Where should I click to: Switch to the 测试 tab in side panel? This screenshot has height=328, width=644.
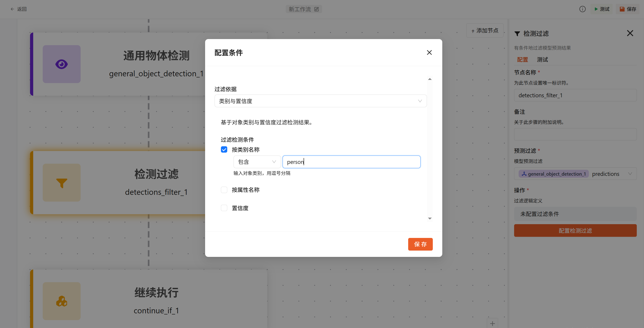(542, 60)
